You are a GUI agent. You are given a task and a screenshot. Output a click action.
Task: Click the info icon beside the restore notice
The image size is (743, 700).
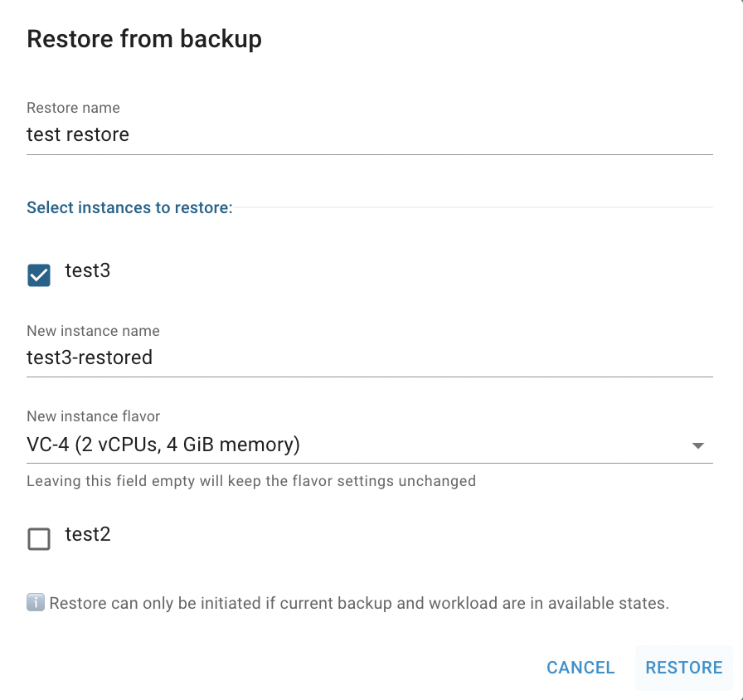click(36, 602)
